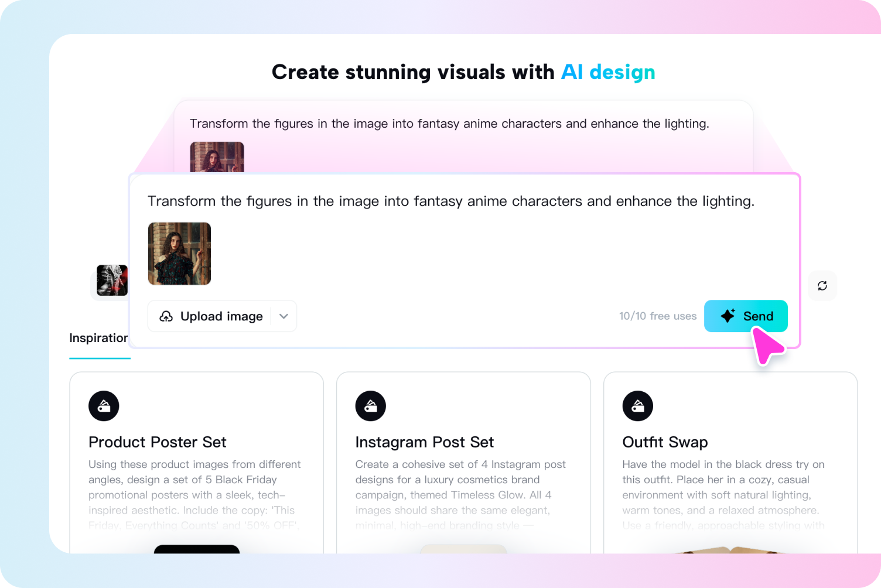
Task: Click the prompt text in background card
Action: pyautogui.click(x=449, y=124)
